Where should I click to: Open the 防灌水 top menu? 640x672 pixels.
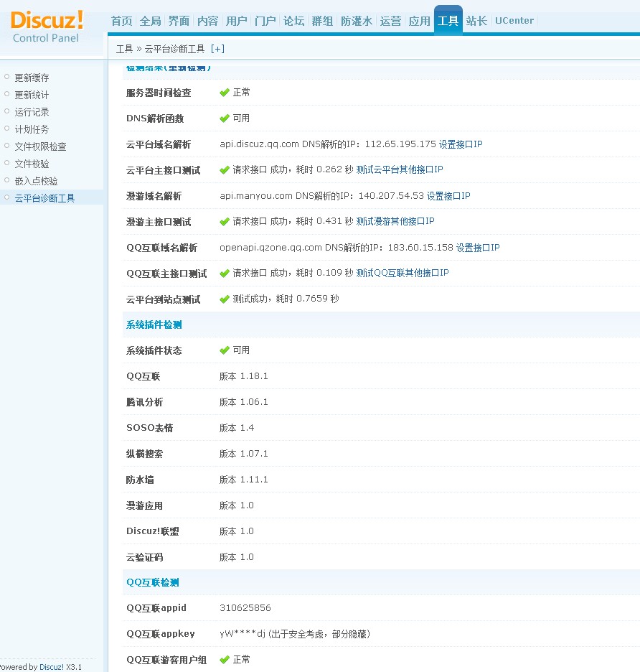click(x=357, y=21)
